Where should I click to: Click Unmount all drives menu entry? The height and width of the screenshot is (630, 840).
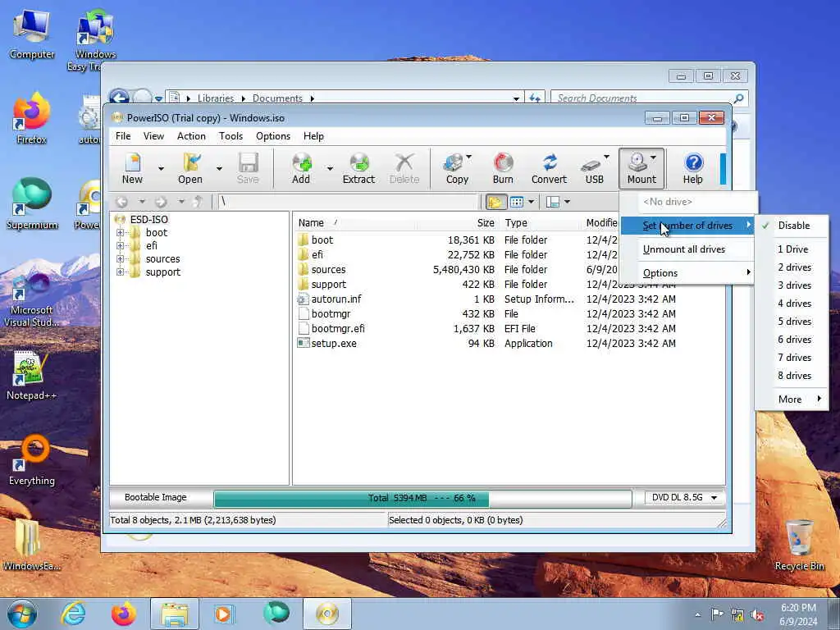coord(687,249)
